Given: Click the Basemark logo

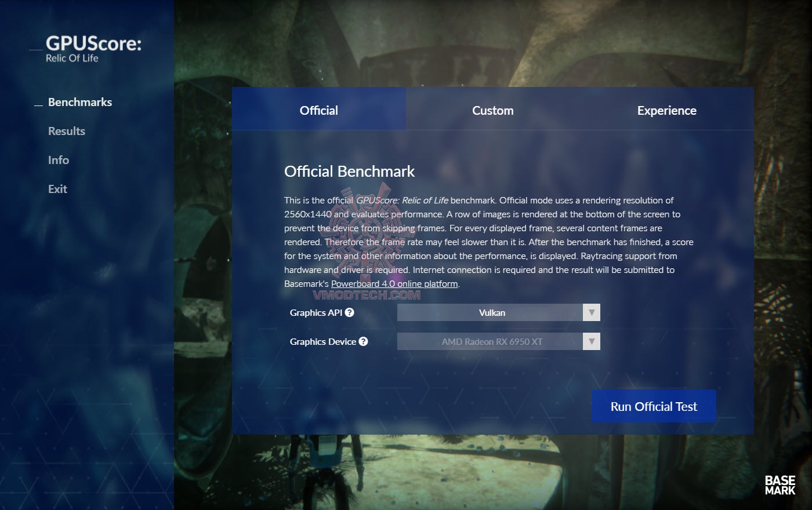Looking at the screenshot, I should tap(780, 485).
